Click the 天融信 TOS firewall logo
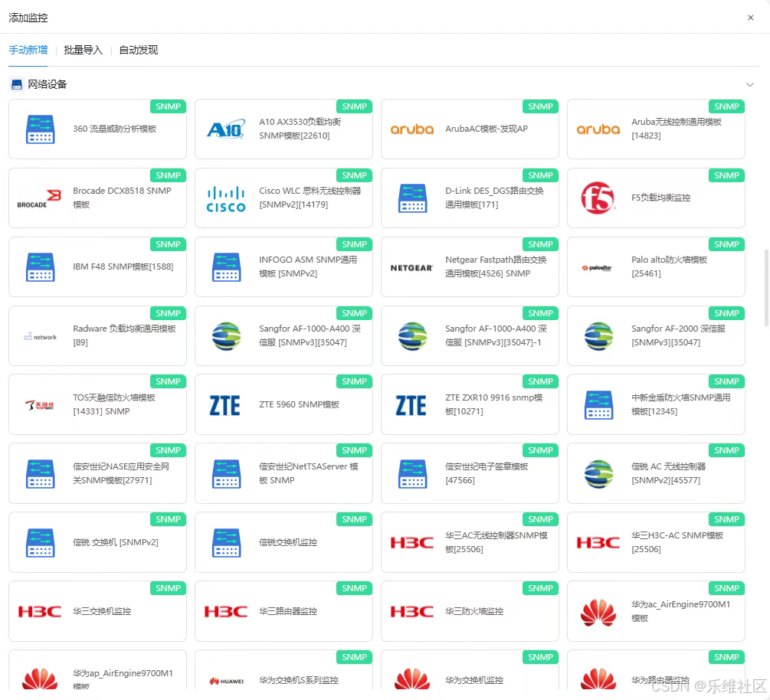770x700 pixels. click(39, 405)
